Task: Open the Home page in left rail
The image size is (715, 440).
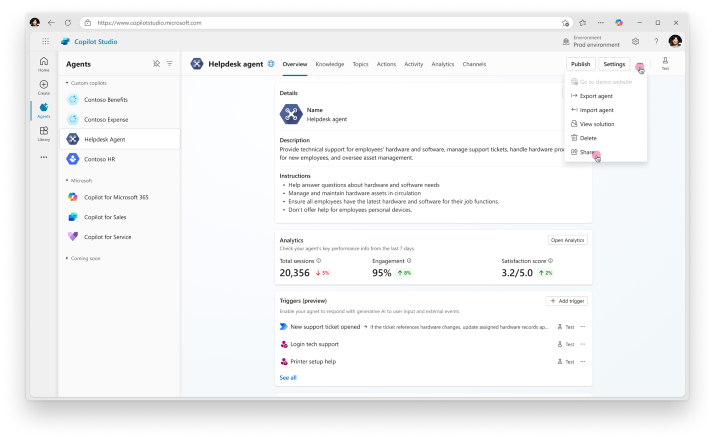Action: tap(44, 64)
